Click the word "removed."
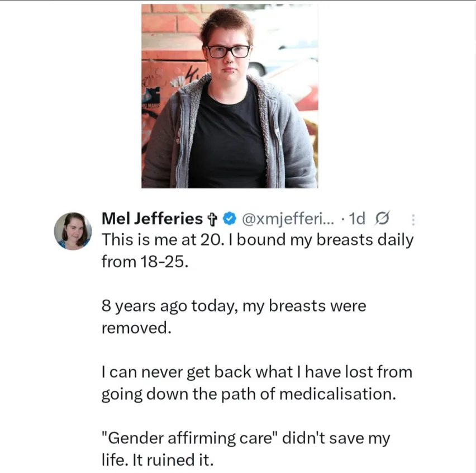The image size is (476, 473). tap(135, 328)
